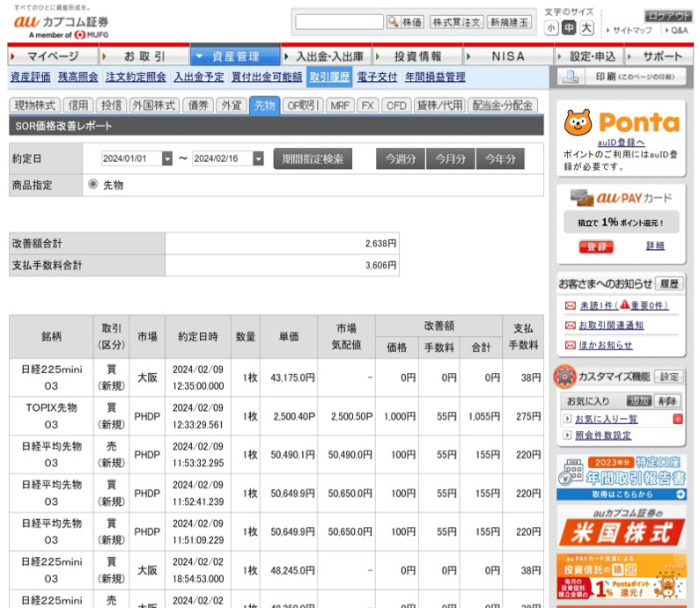The image size is (700, 608).
Task: Open 入出金・入出庫 main menu
Action: [327, 56]
